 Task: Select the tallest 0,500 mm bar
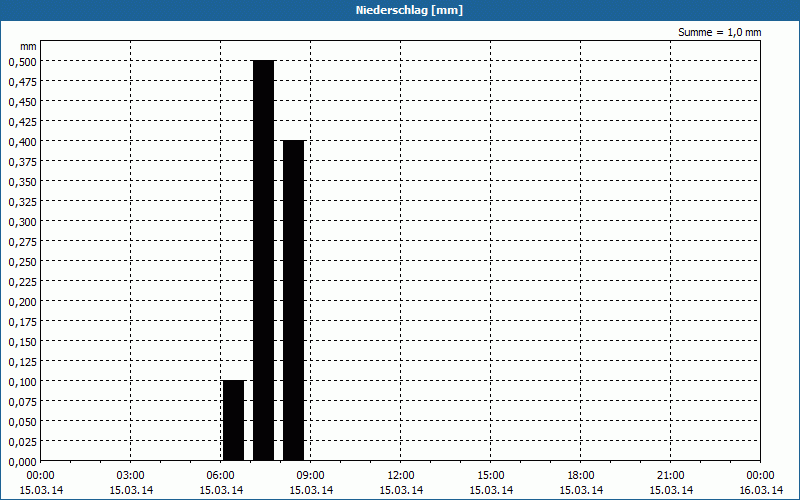tap(264, 260)
